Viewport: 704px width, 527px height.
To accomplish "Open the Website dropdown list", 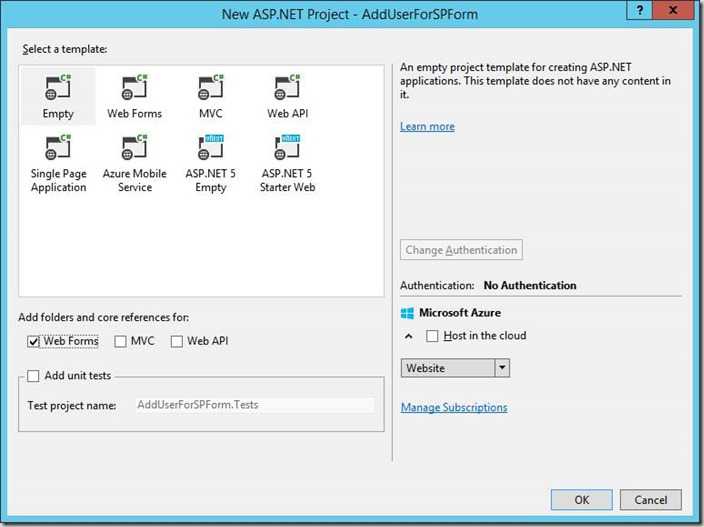I will point(455,368).
